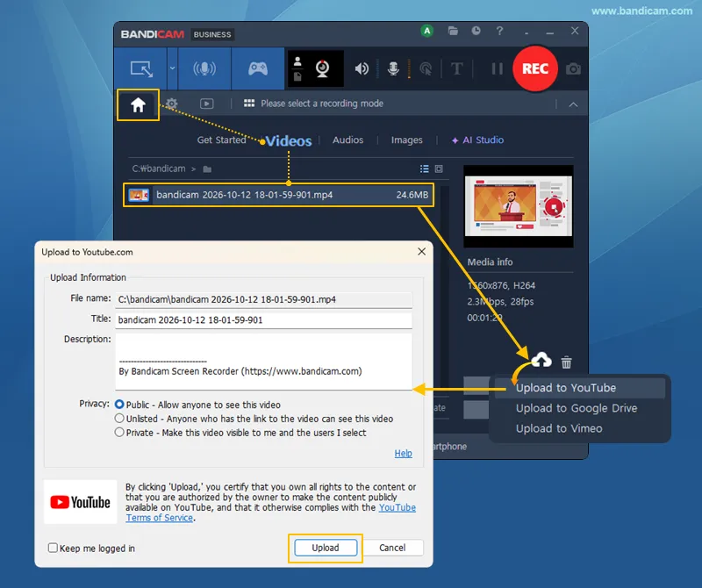The image size is (702, 588).
Task: Toggle the webcam overlay icon
Action: [x=322, y=68]
